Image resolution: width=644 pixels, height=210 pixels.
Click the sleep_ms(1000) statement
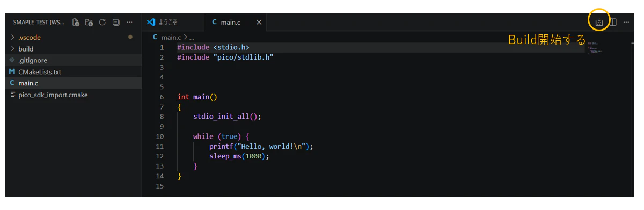(239, 156)
